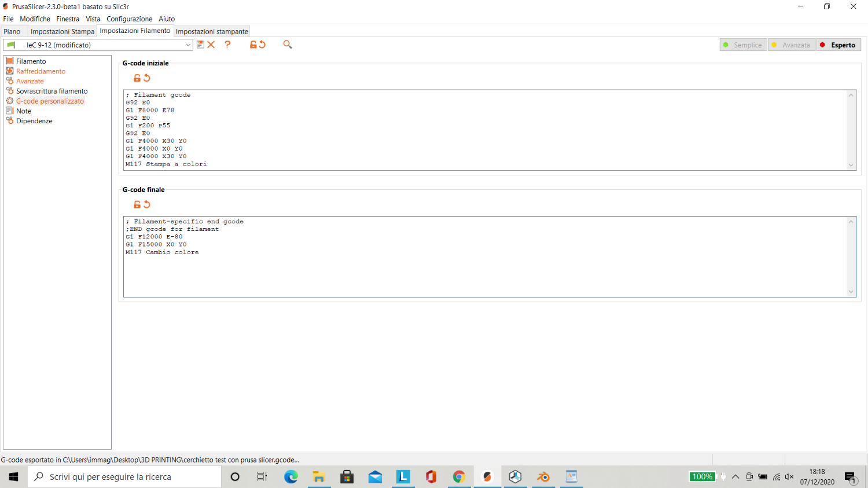The width and height of the screenshot is (868, 488).
Task: Click the 'G1 F12000 E-80' line
Action: 154,237
